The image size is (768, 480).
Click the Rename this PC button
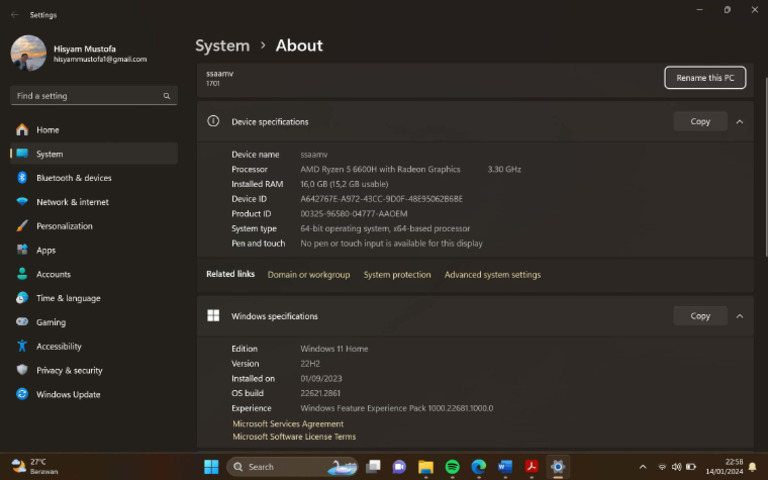(x=704, y=78)
